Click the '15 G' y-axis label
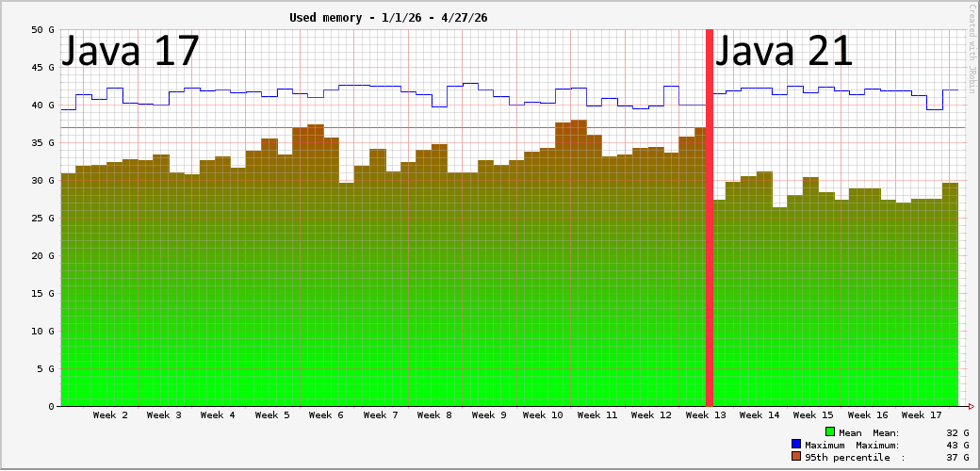Image resolution: width=980 pixels, height=471 pixels. point(42,294)
